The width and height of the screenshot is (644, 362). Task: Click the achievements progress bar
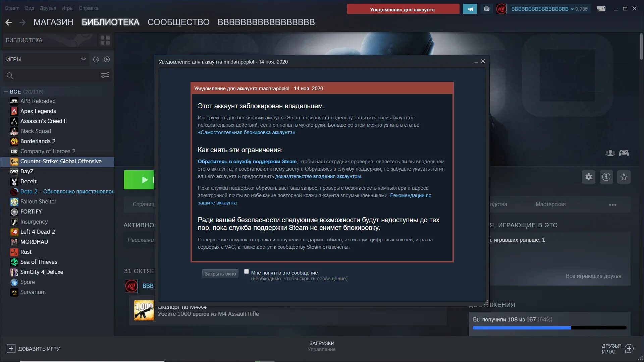549,328
